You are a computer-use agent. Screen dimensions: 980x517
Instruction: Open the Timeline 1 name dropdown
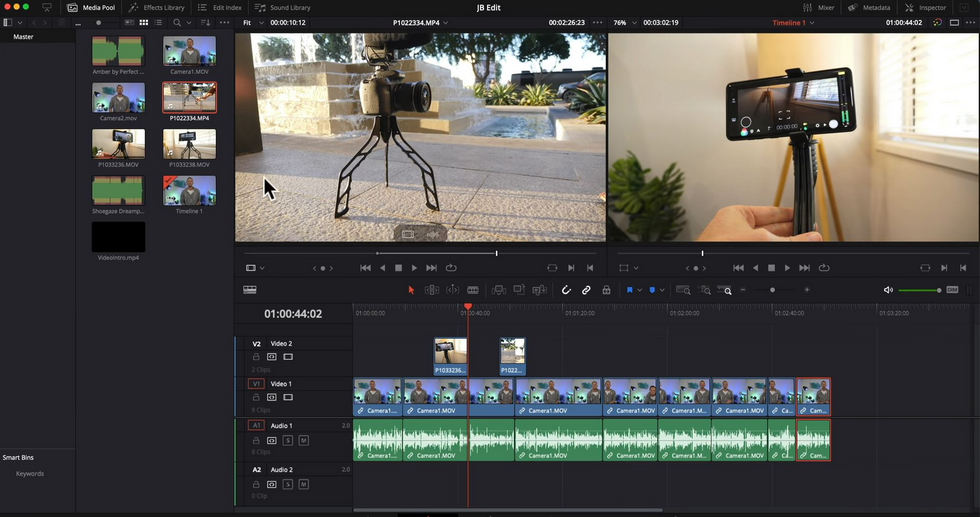click(790, 22)
